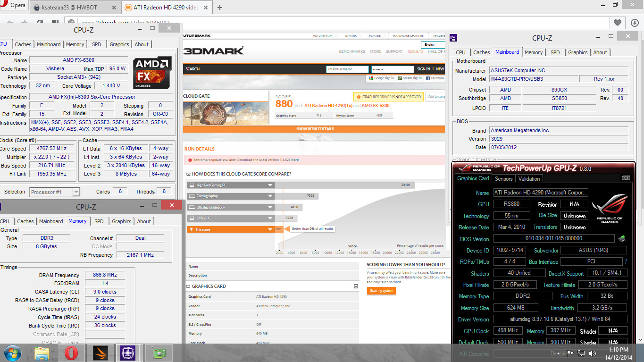This screenshot has width=644, height=362.
Task: Open Graphics tab in CPU-Z Mainboard window
Action: [x=577, y=52]
